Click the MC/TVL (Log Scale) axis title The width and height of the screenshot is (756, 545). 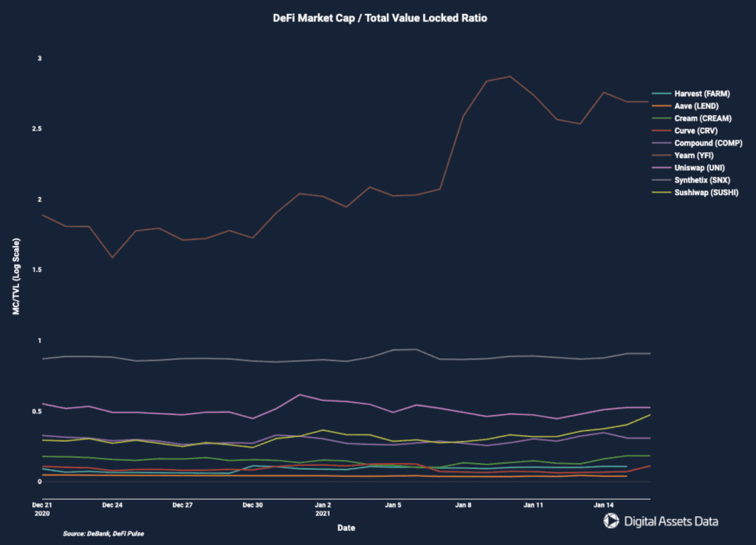(x=16, y=277)
